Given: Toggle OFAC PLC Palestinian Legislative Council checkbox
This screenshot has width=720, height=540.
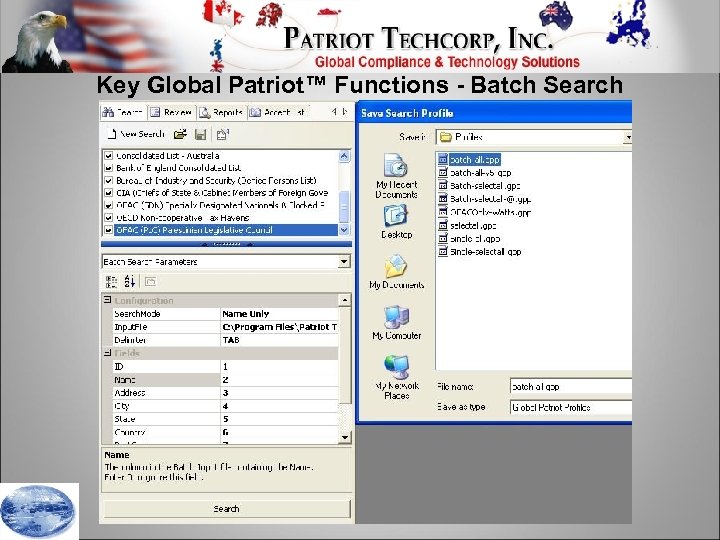Looking at the screenshot, I should (x=108, y=230).
